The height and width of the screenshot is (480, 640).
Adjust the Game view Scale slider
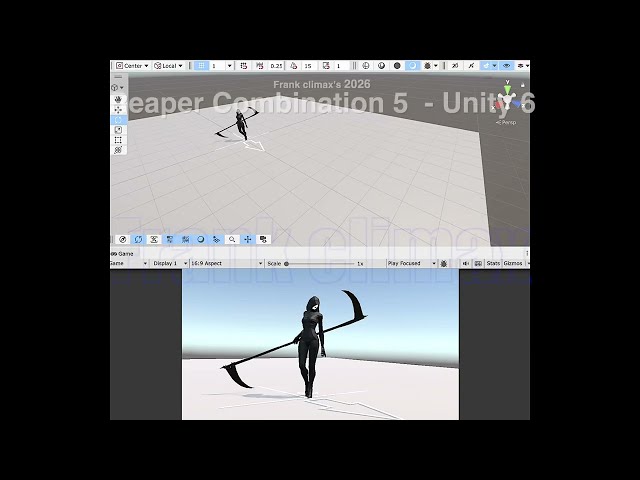tap(320, 264)
